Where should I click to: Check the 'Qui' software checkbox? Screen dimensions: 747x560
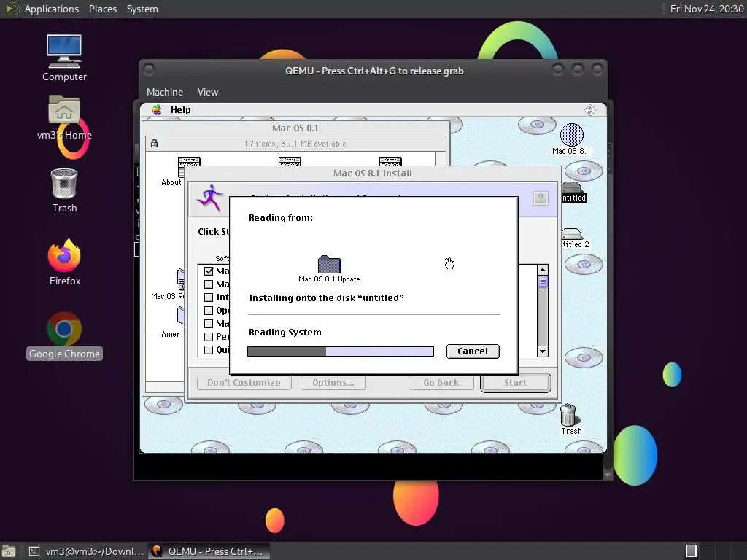tap(209, 350)
